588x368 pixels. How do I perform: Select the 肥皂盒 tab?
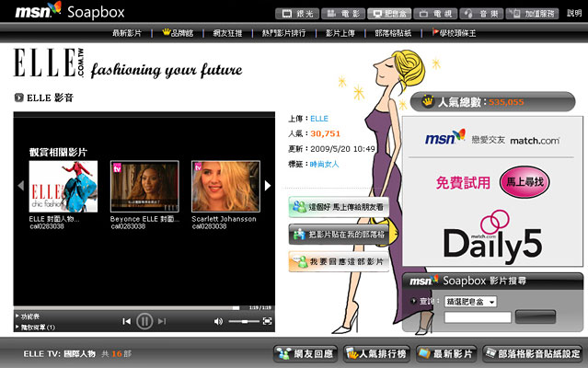pyautogui.click(x=389, y=14)
